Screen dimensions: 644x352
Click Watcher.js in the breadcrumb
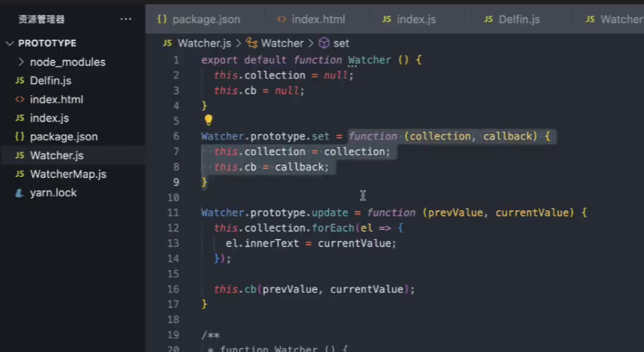[204, 43]
